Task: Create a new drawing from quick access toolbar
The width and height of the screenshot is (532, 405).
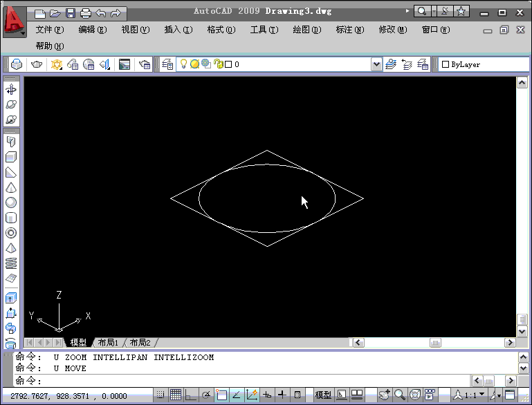Action: [40, 14]
